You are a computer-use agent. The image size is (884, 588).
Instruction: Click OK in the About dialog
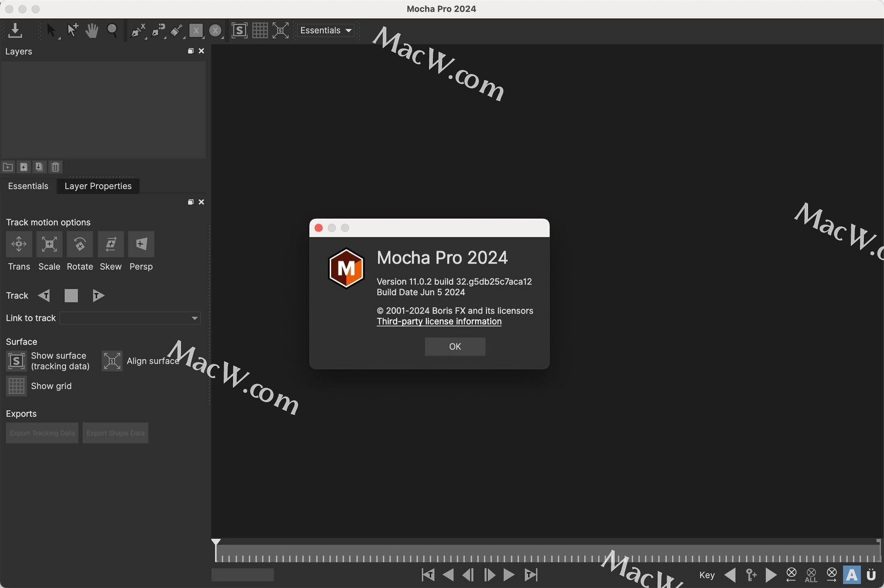coord(455,346)
